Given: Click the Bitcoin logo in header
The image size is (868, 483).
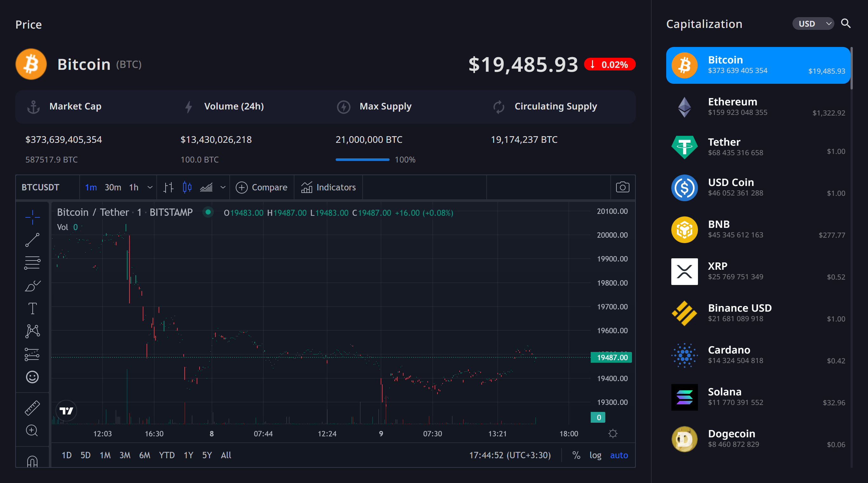Looking at the screenshot, I should click(x=31, y=64).
